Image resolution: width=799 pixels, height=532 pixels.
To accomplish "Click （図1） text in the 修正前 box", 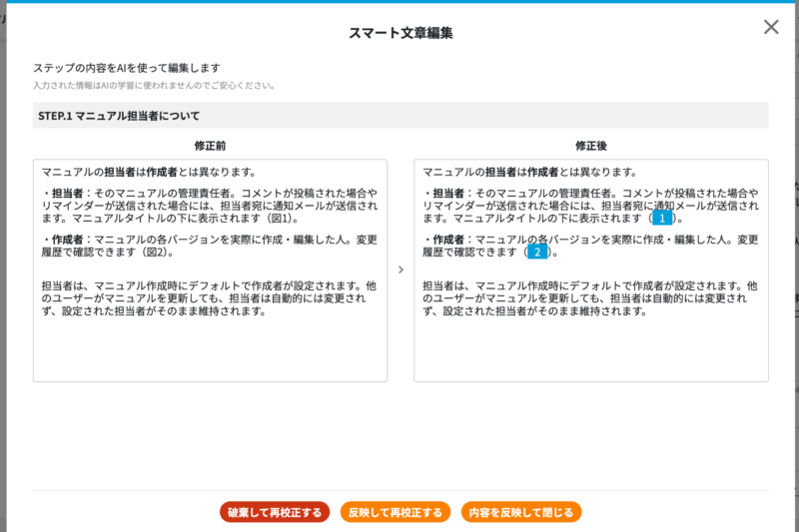I will point(281,219).
